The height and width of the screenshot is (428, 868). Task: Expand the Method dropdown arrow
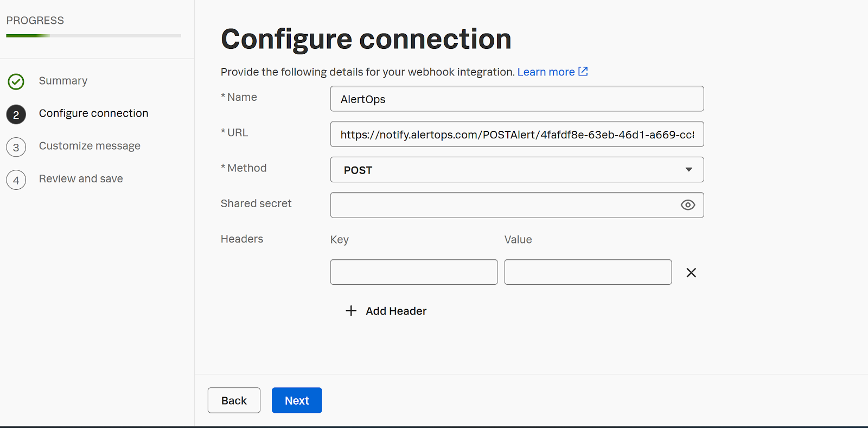pyautogui.click(x=688, y=170)
